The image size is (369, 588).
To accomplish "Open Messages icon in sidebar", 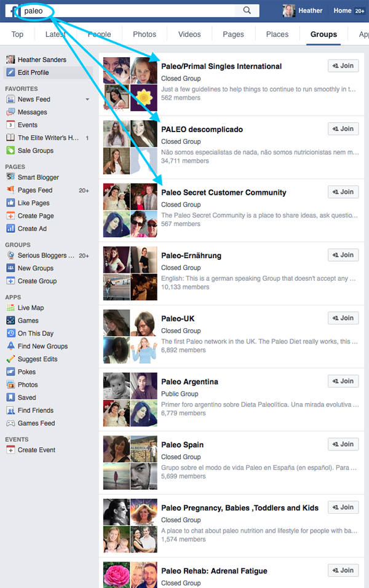I will pyautogui.click(x=10, y=112).
